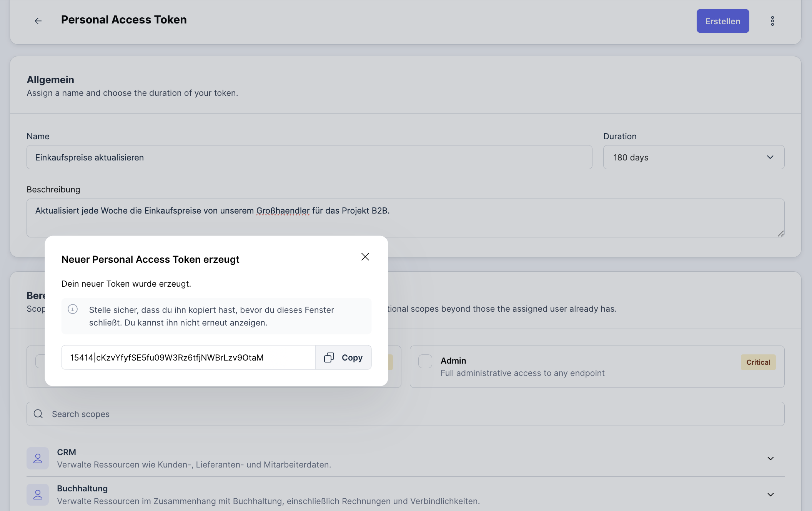Click the copy icon next to the token
Viewport: 812px width, 511px height.
coord(329,357)
